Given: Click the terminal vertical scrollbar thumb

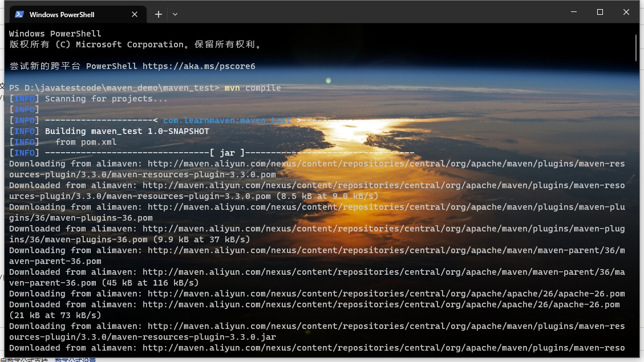Looking at the screenshot, I should 636,47.
